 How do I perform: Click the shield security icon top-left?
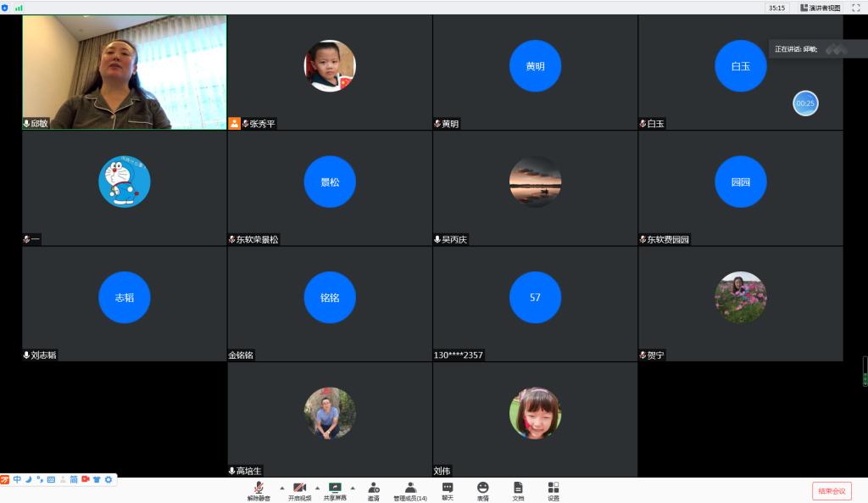coord(5,8)
